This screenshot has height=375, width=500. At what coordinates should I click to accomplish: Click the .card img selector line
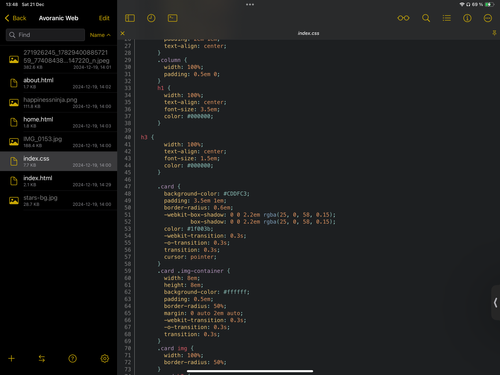click(x=175, y=348)
